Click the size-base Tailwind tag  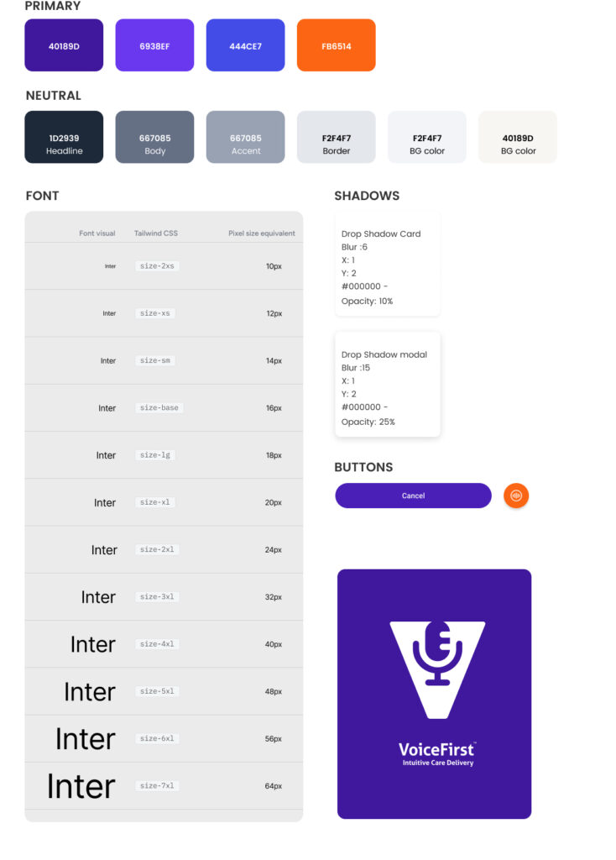[x=159, y=408]
